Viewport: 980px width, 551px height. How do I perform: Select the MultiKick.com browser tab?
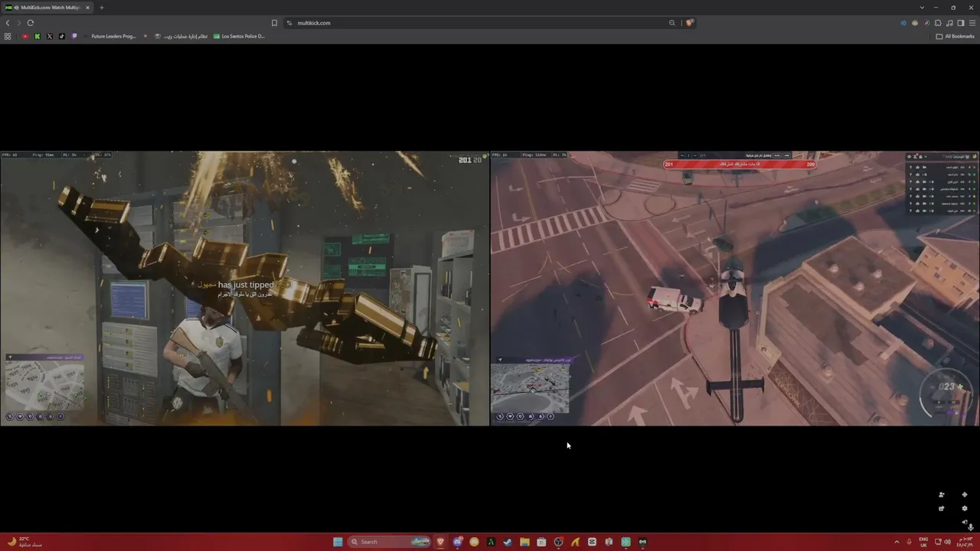point(47,8)
